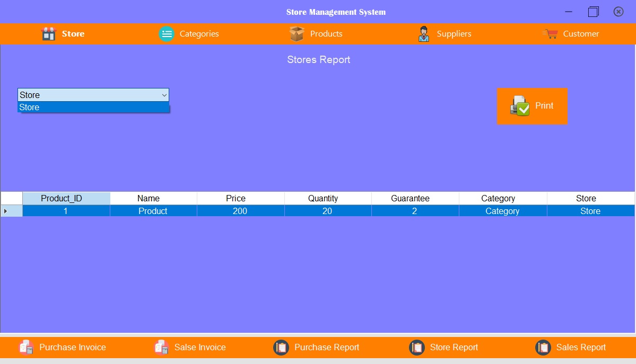Click the Print button
Viewport: 636px width, 364px height.
point(532,105)
